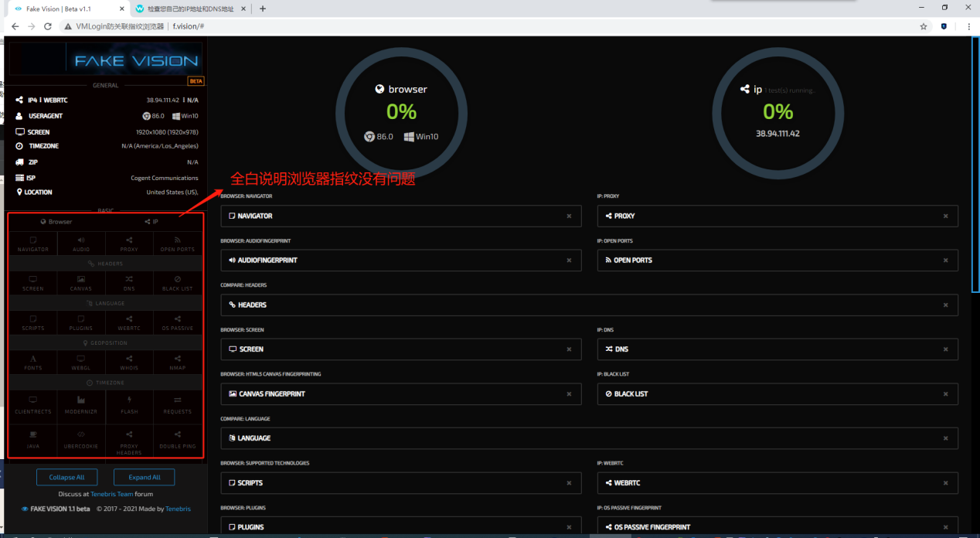Expand the AUDIOFINGERPRINT panel header

400,260
